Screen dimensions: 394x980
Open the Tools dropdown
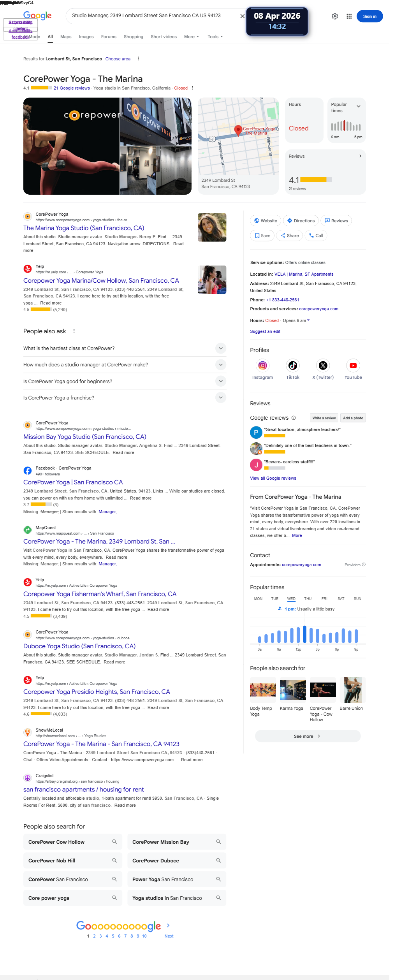click(215, 37)
